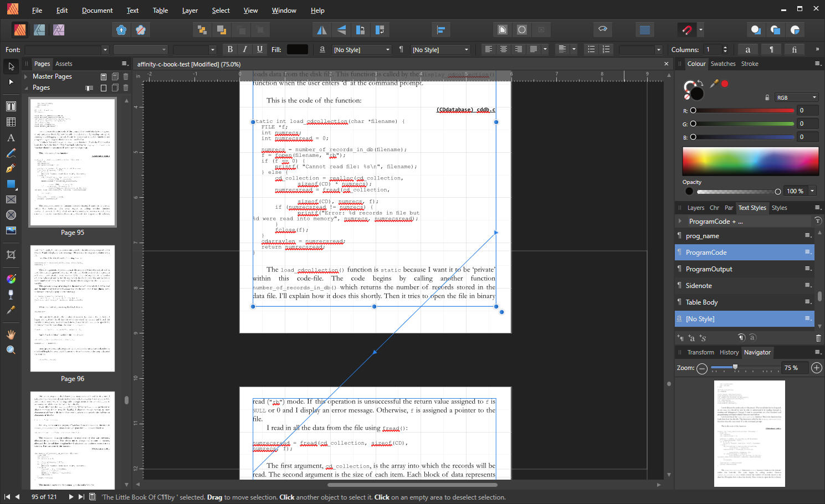The height and width of the screenshot is (504, 825).
Task: Switch to Designer persona
Action: 39,30
